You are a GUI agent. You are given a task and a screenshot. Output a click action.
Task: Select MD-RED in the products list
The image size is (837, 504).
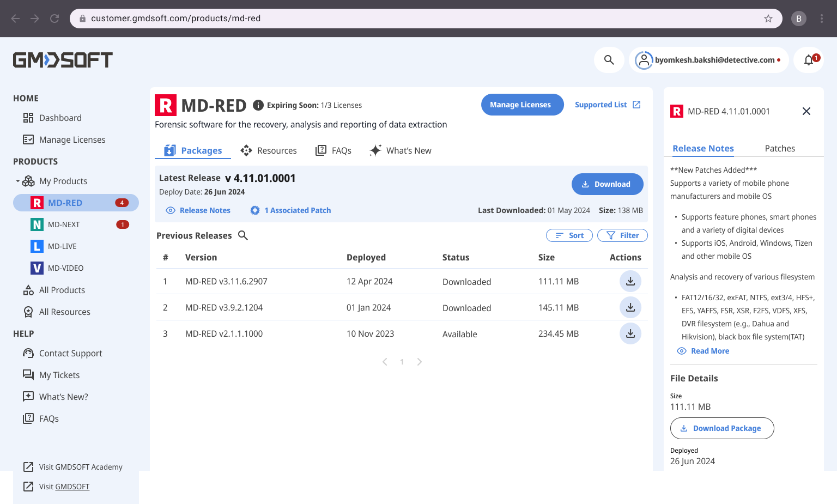click(x=76, y=203)
